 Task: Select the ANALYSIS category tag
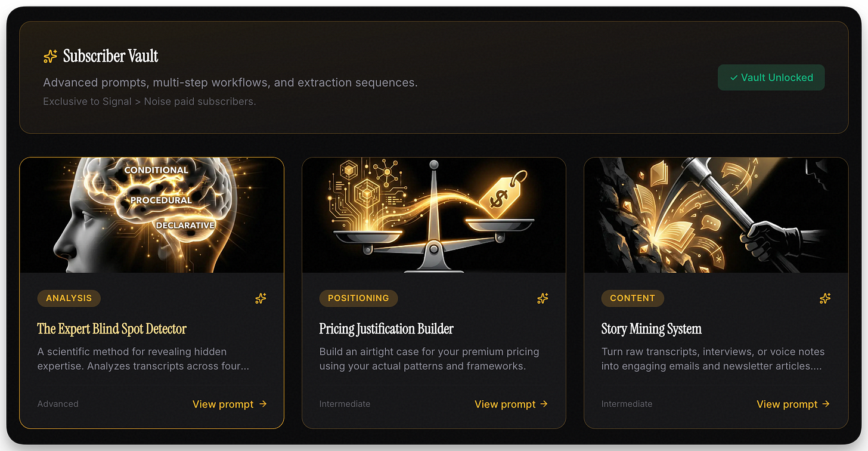pyautogui.click(x=69, y=298)
